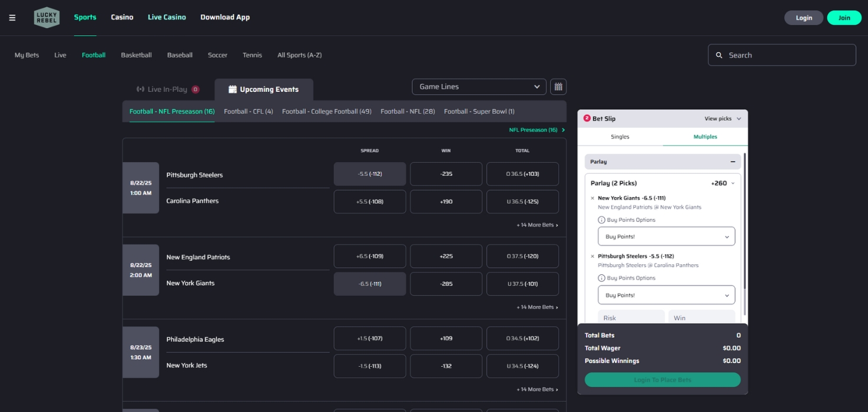Select Jets -1.5 (-113) spread
The height and width of the screenshot is (412, 868).
point(370,366)
